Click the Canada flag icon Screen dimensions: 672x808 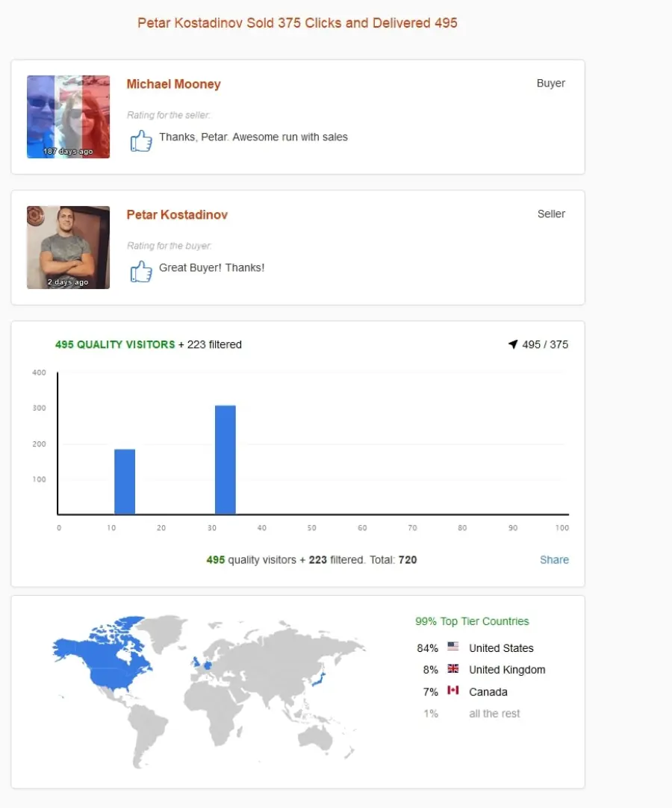click(453, 690)
